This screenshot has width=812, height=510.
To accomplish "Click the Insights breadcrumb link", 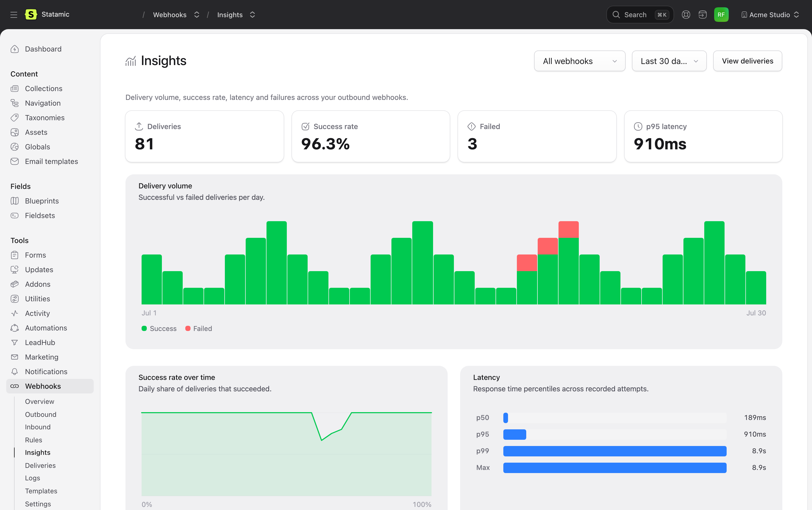I will pyautogui.click(x=230, y=15).
